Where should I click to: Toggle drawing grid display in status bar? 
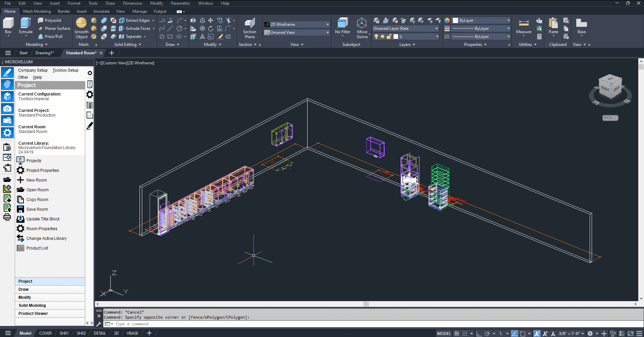[x=457, y=333]
